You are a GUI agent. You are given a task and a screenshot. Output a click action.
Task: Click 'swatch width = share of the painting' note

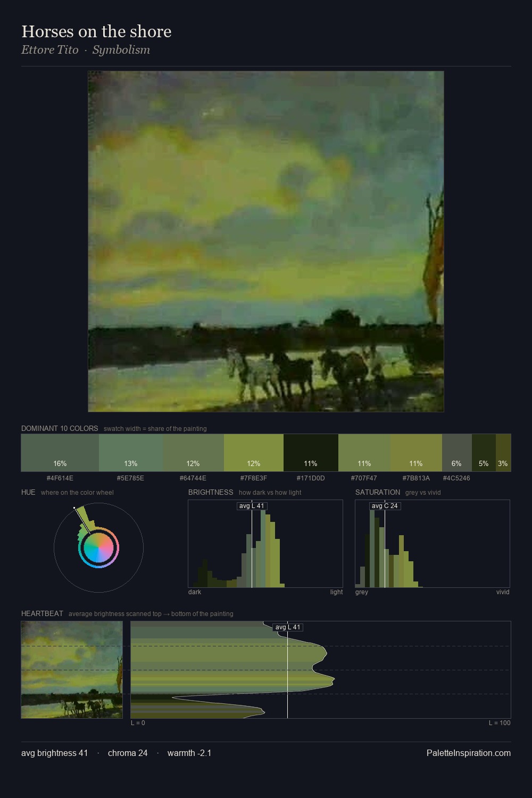(155, 429)
